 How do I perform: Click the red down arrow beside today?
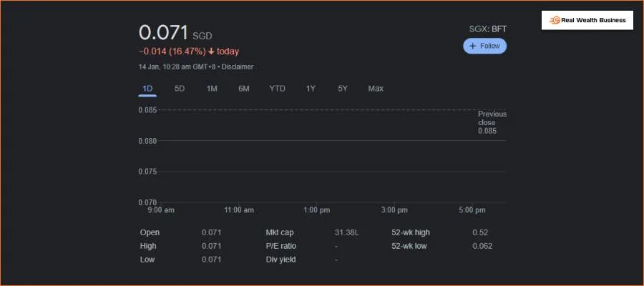coord(211,51)
